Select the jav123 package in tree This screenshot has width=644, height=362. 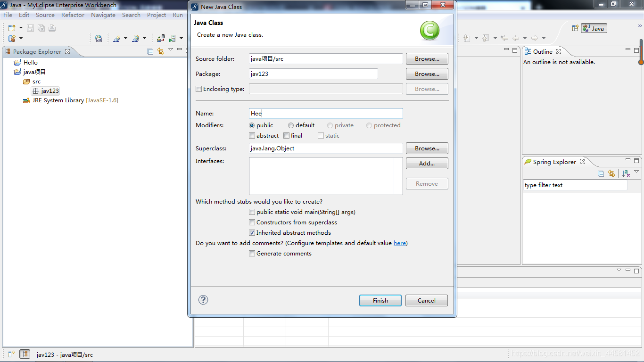coord(45,91)
